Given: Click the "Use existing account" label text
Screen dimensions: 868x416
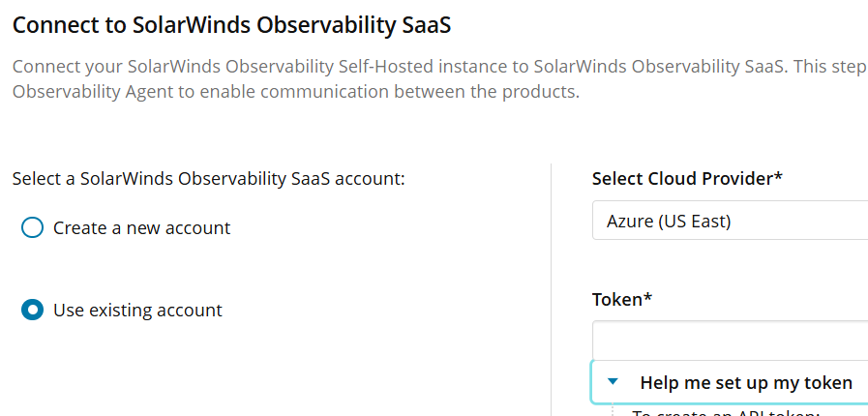Looking at the screenshot, I should click(x=137, y=311).
